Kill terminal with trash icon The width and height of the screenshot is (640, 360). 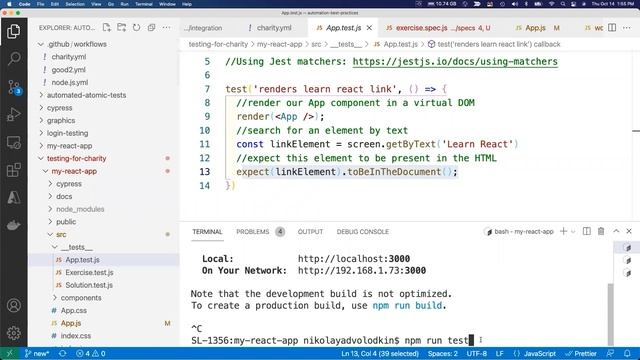(601, 231)
